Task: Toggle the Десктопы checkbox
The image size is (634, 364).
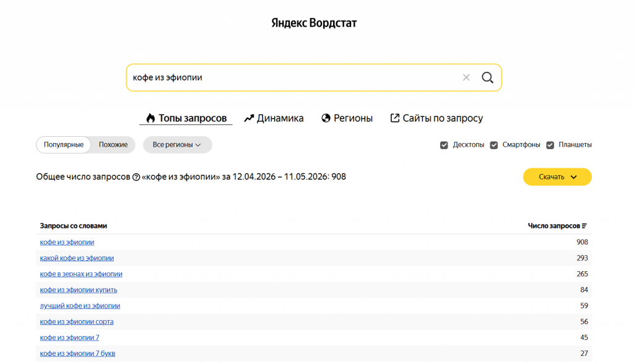Action: coord(444,145)
